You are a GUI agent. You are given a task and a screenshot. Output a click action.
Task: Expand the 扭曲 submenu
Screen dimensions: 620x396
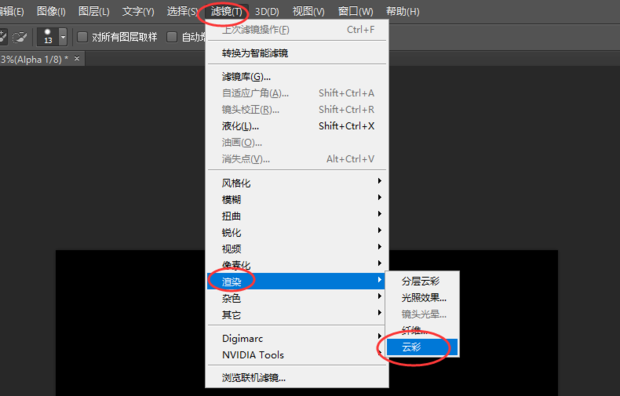pyautogui.click(x=297, y=216)
